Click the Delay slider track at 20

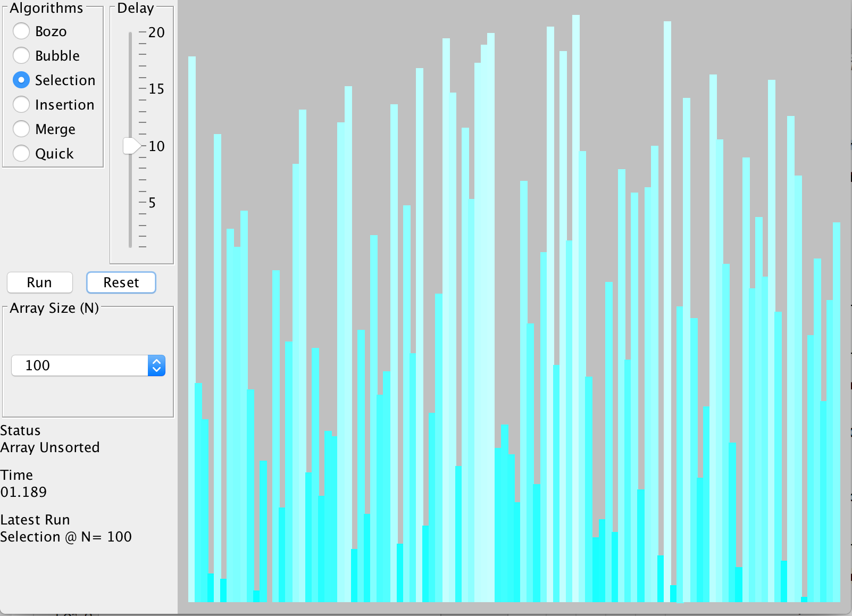130,33
